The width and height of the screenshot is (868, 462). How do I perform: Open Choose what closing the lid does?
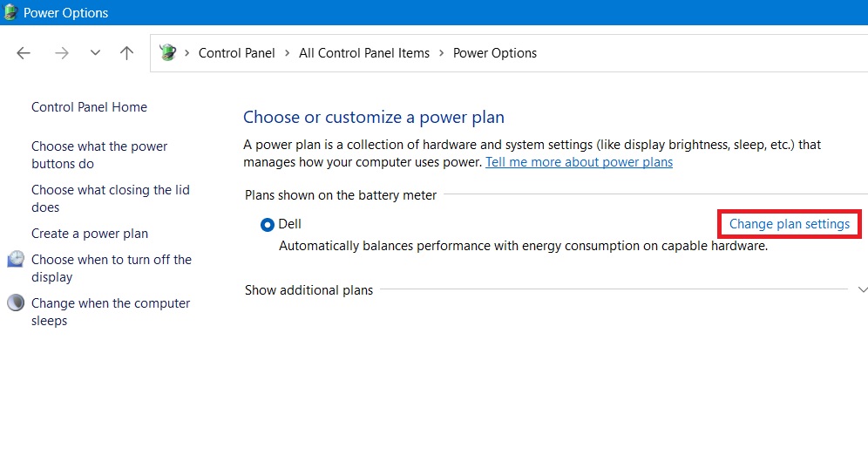(111, 199)
